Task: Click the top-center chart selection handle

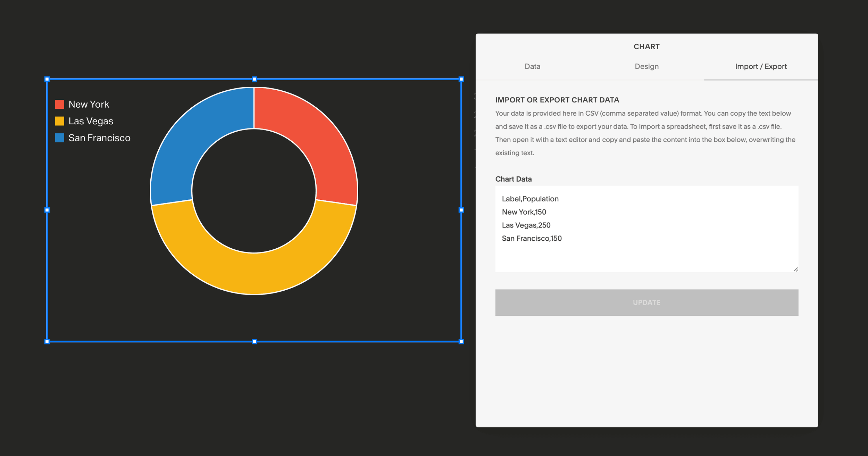Action: (254, 78)
